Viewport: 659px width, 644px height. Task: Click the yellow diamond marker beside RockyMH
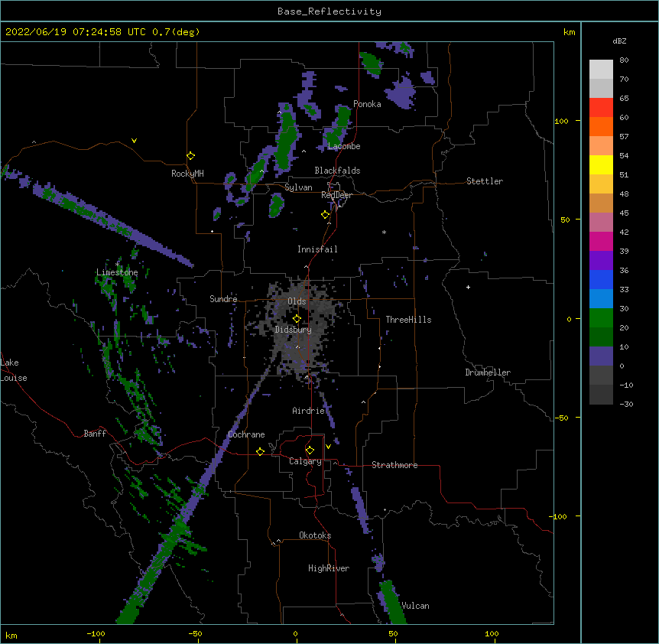pyautogui.click(x=190, y=156)
